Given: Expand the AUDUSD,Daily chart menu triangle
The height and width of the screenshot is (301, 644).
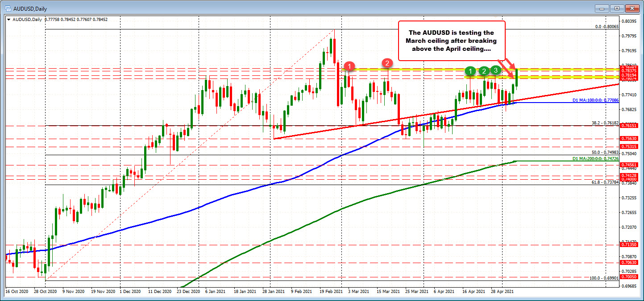Looking at the screenshot, I should click(x=8, y=19).
